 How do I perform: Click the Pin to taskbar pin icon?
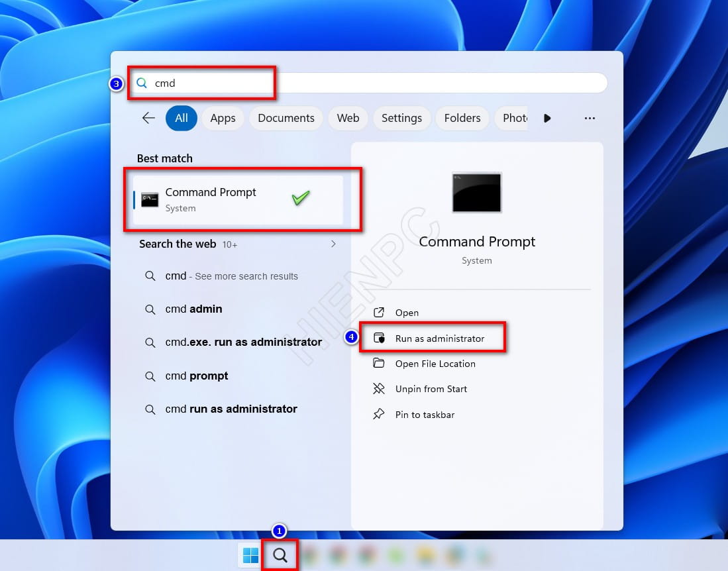(x=379, y=413)
